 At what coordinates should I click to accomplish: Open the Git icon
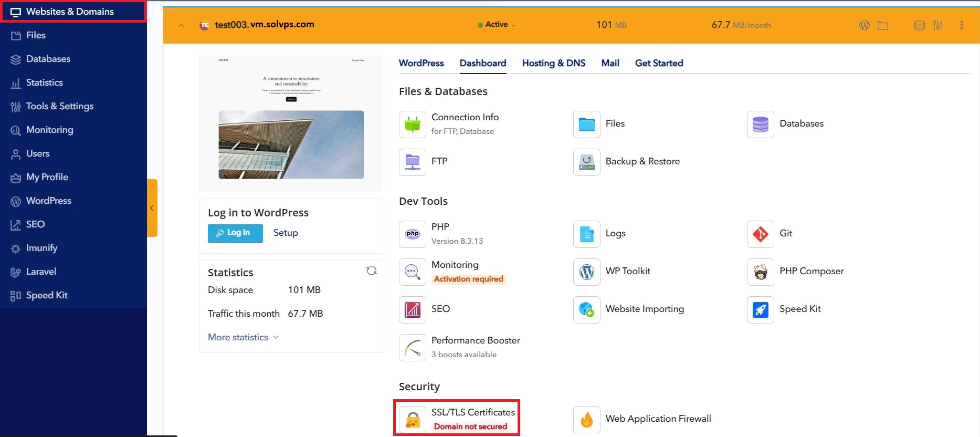[761, 234]
